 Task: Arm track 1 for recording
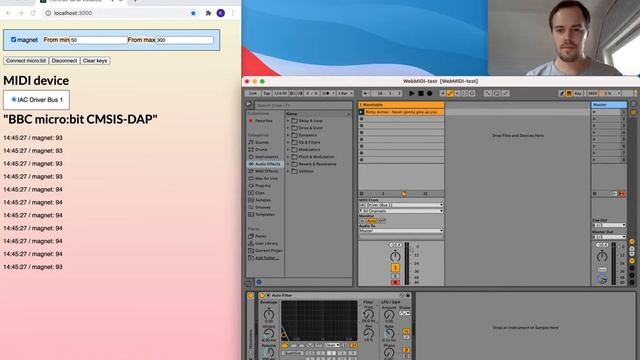coord(395,282)
